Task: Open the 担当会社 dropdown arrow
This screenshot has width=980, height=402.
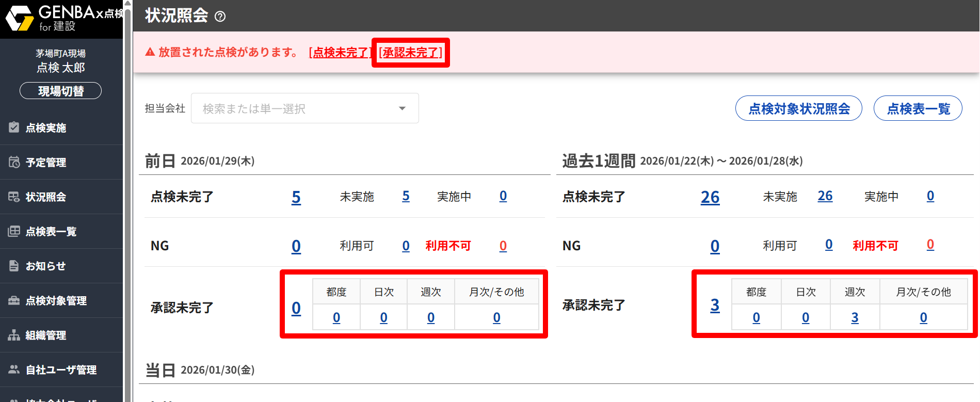Action: [x=402, y=108]
